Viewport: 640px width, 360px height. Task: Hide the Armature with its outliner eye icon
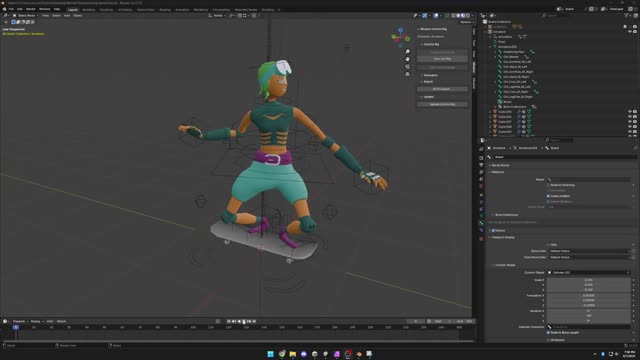click(629, 31)
